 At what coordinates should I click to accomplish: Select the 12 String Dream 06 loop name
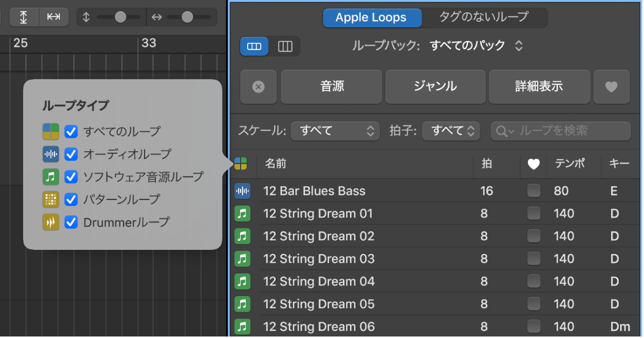click(319, 326)
